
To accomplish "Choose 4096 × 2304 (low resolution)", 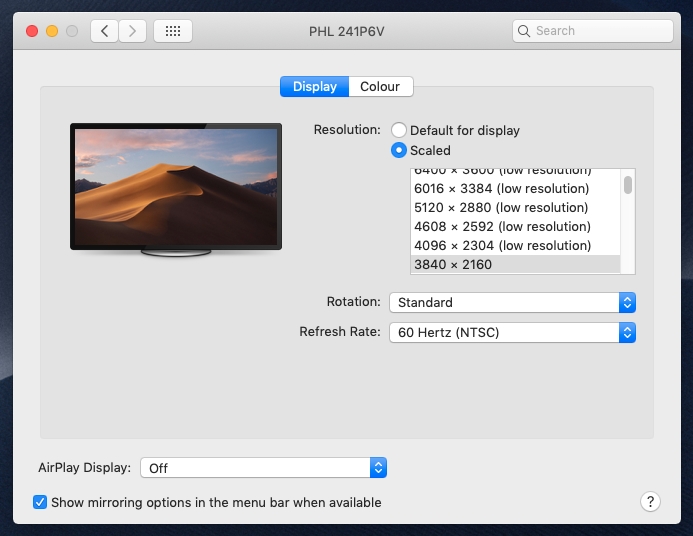I will [x=515, y=246].
